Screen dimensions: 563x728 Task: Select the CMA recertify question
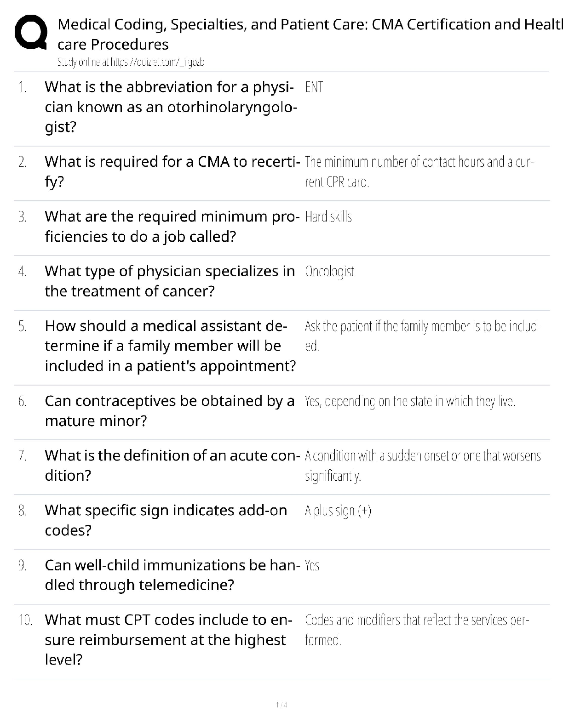tap(172, 171)
